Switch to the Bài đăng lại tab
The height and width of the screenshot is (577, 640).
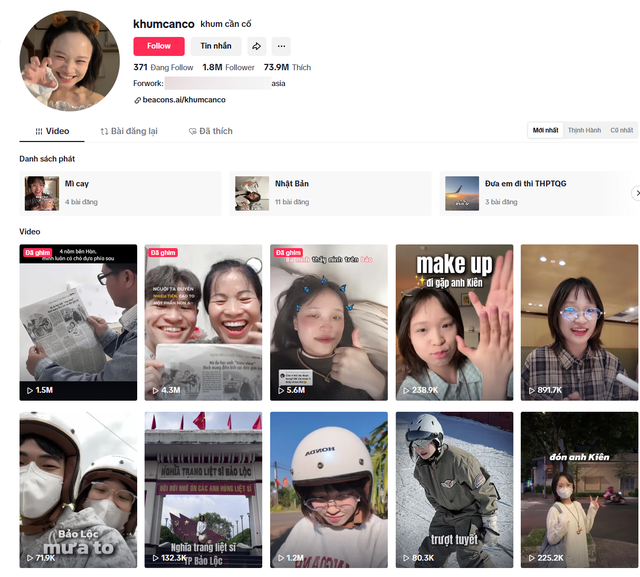click(x=129, y=131)
